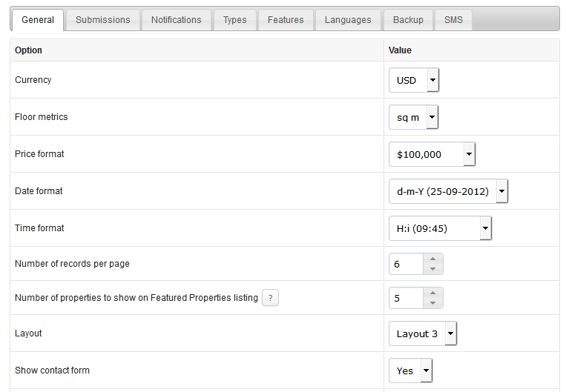Open the Layout 3 dropdown
566x392 pixels.
coord(423,333)
